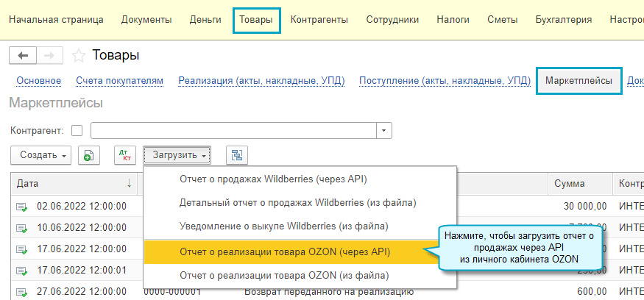This screenshot has height=300, width=644.
Task: Choose Уведомление о выкупе Wildberries (из файла)
Action: (x=283, y=226)
